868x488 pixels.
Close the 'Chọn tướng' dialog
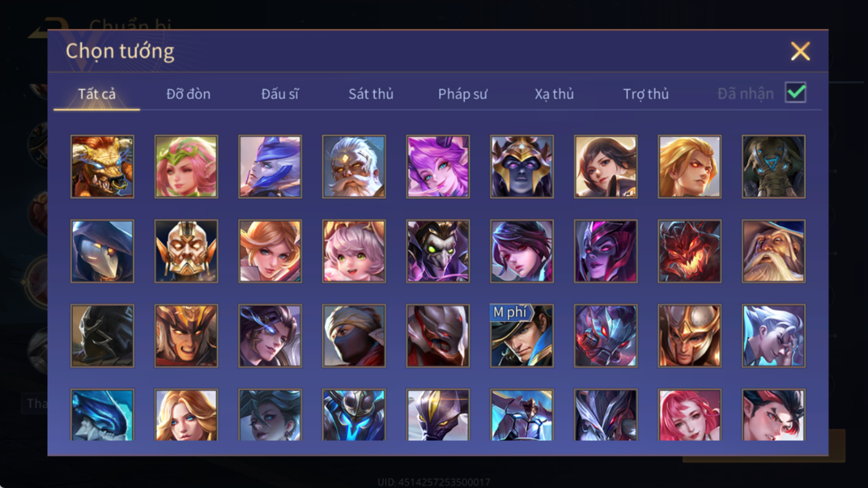click(x=800, y=51)
